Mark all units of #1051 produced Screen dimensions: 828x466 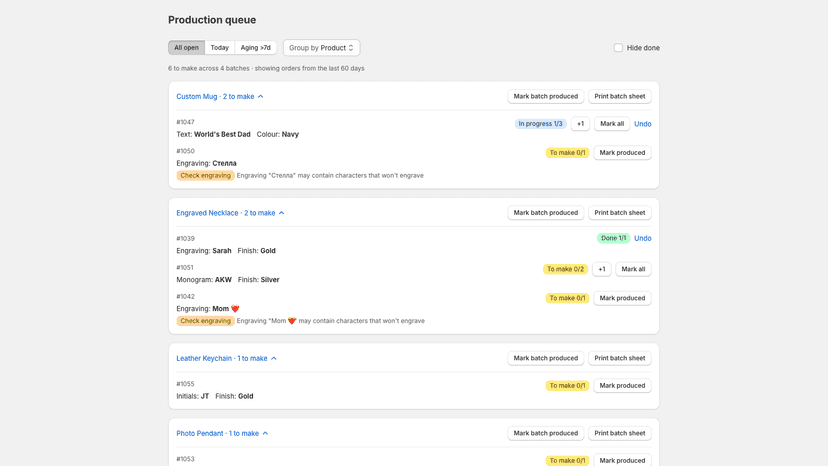pyautogui.click(x=633, y=269)
